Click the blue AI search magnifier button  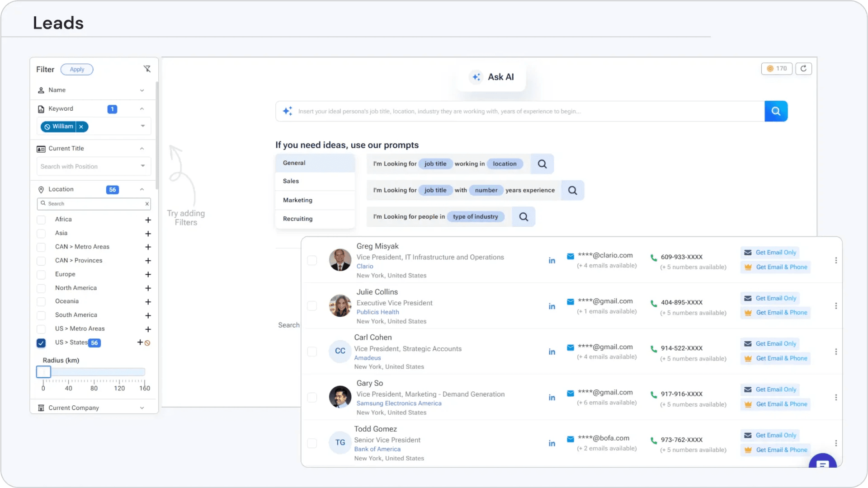(776, 111)
